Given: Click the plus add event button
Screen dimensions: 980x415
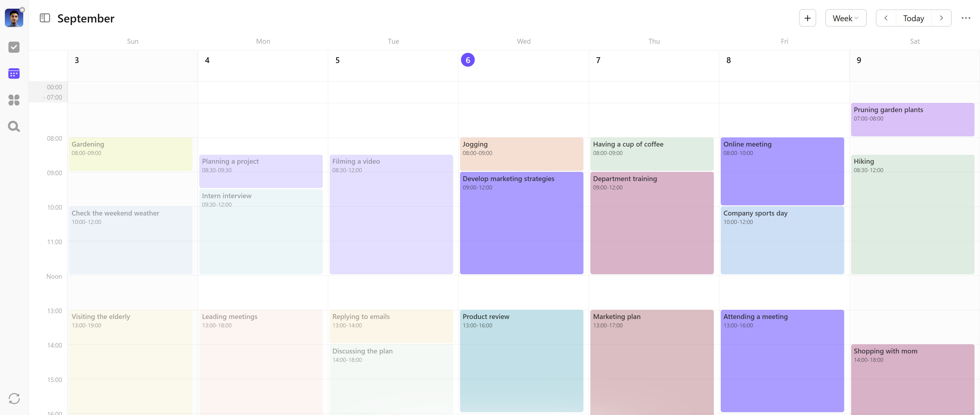Looking at the screenshot, I should (x=807, y=18).
